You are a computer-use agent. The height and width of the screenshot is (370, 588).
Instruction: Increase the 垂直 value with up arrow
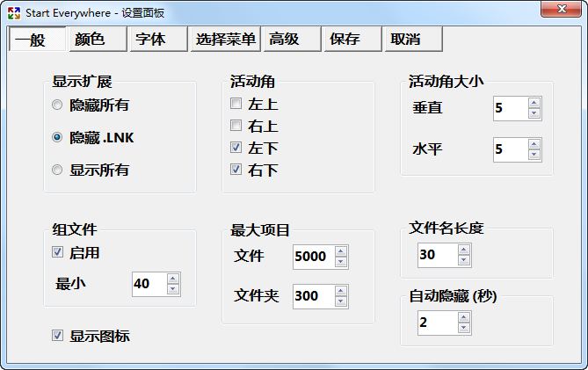tap(534, 104)
